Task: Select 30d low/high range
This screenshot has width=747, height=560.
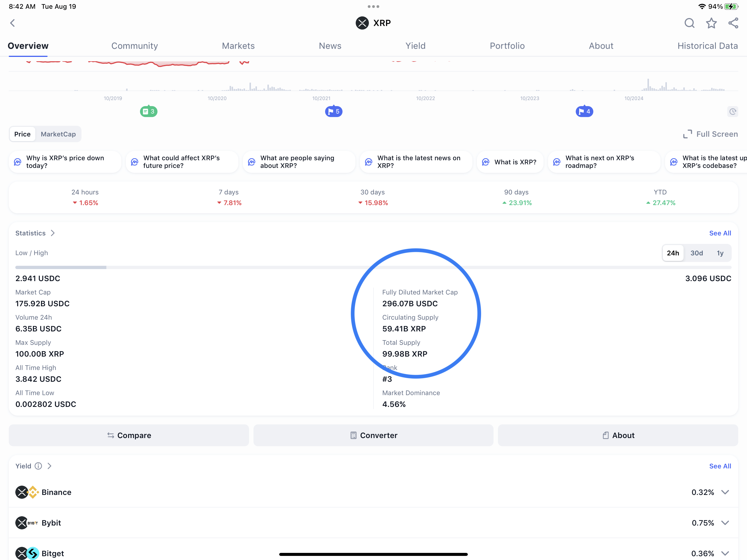Action: (696, 253)
